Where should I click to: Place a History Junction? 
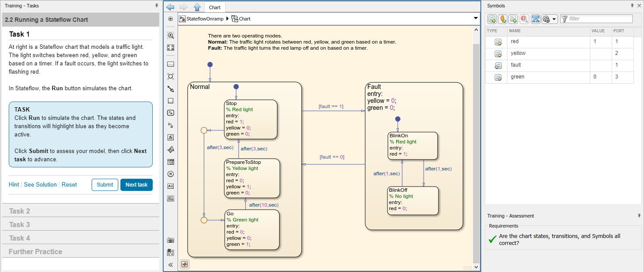170,173
